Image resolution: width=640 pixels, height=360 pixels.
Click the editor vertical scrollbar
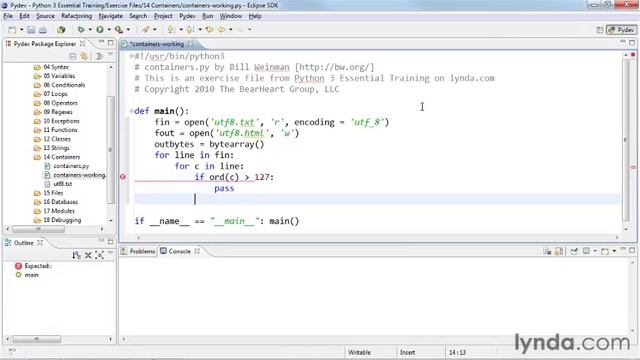coord(626,140)
